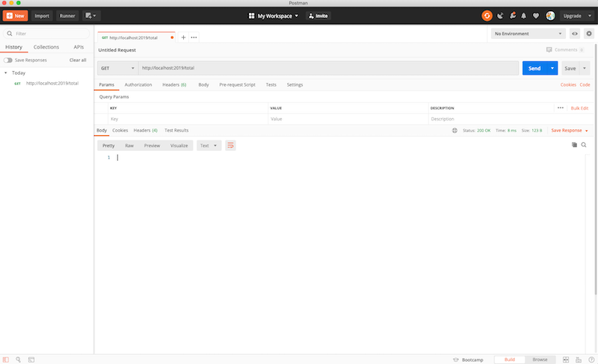Image resolution: width=598 pixels, height=364 pixels.
Task: Collapse the Today history group
Action: (6, 73)
